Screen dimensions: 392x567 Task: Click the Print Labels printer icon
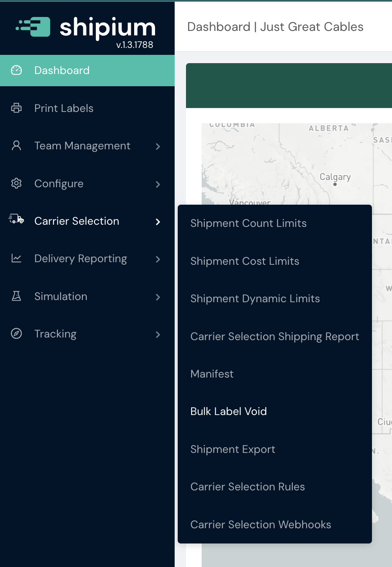pyautogui.click(x=16, y=108)
